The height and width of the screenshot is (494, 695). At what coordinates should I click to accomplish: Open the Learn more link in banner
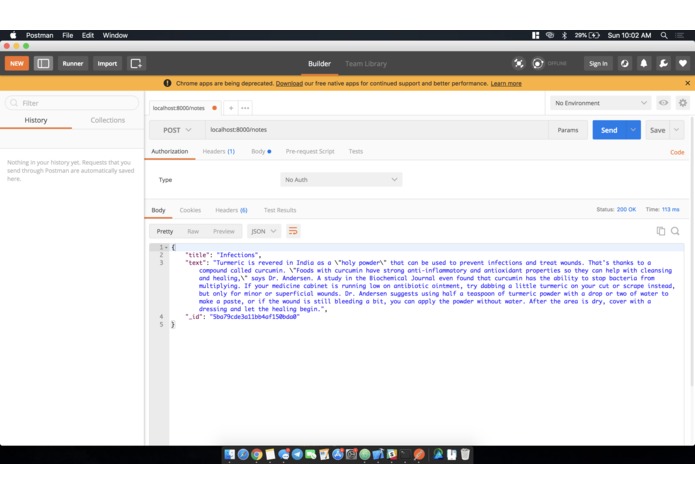tap(506, 83)
